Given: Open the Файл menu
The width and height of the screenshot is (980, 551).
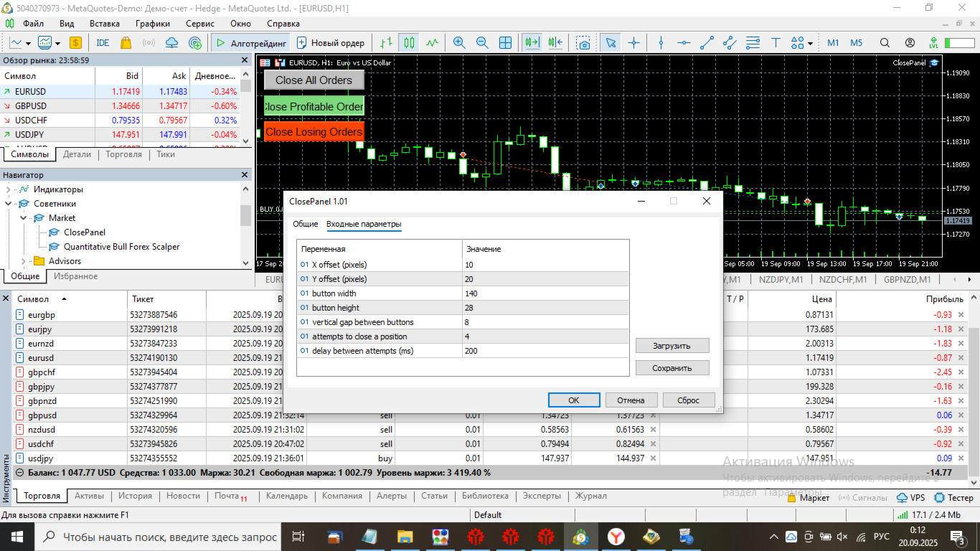Looking at the screenshot, I should tap(33, 23).
